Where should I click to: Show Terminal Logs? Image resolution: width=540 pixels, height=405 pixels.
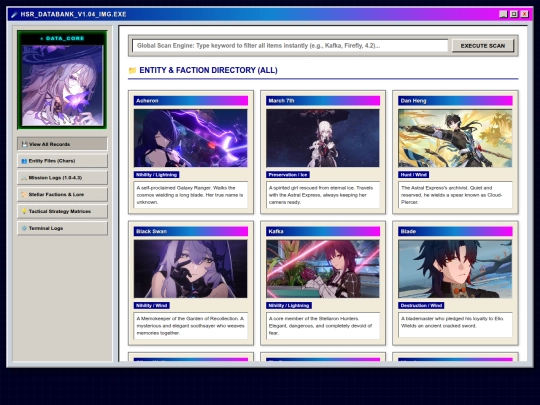coord(62,228)
